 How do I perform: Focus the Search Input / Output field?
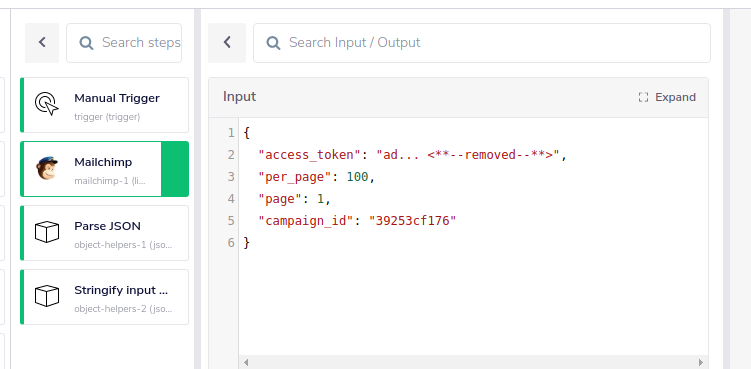click(x=482, y=43)
